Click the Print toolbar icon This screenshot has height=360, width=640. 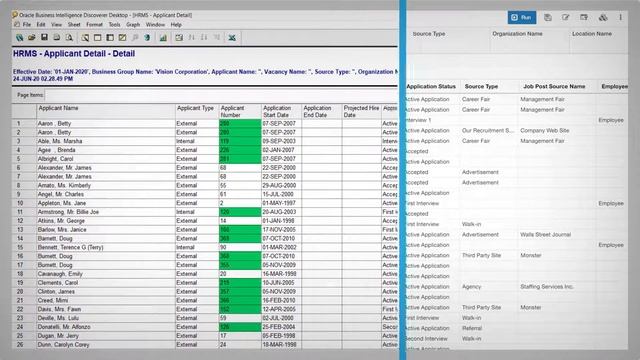pyautogui.click(x=56, y=38)
